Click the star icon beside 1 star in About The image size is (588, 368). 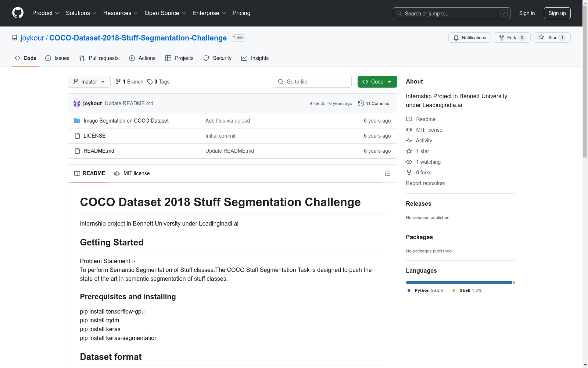pyautogui.click(x=409, y=151)
